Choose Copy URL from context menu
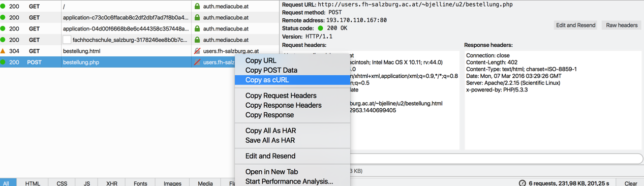Screen dimensions: 644x186 click(261, 60)
